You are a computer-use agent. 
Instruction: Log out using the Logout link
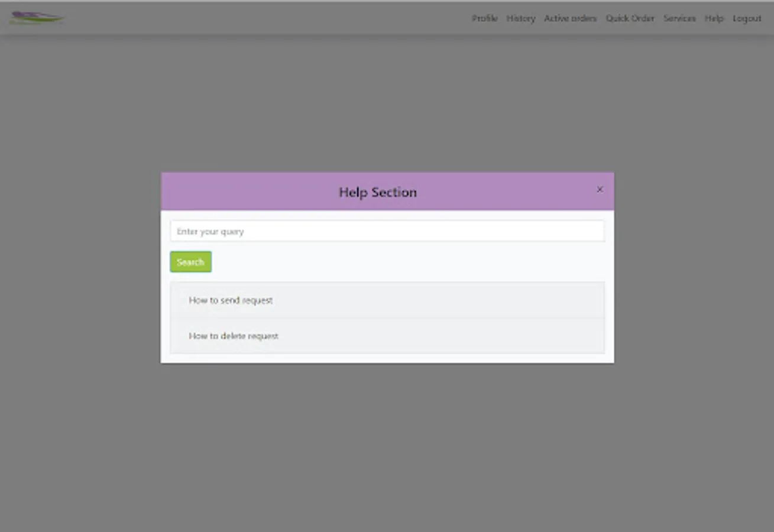(747, 18)
